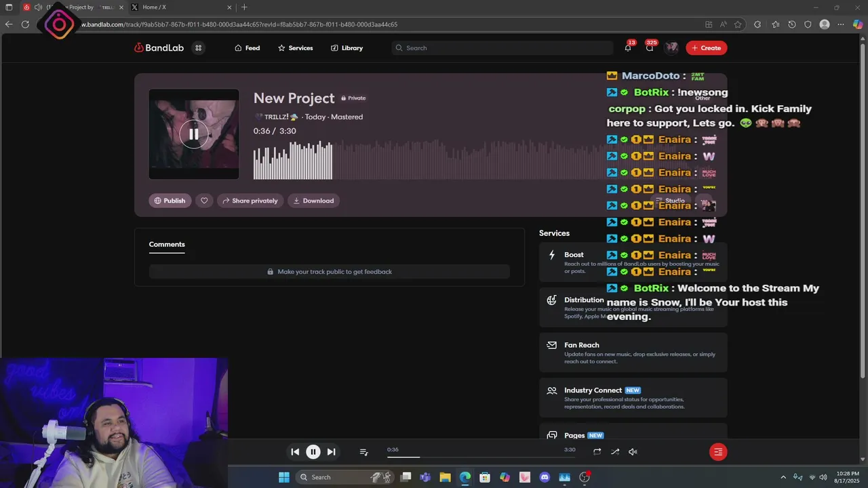868x488 pixels.
Task: Open Discord from the taskbar
Action: coord(545,477)
